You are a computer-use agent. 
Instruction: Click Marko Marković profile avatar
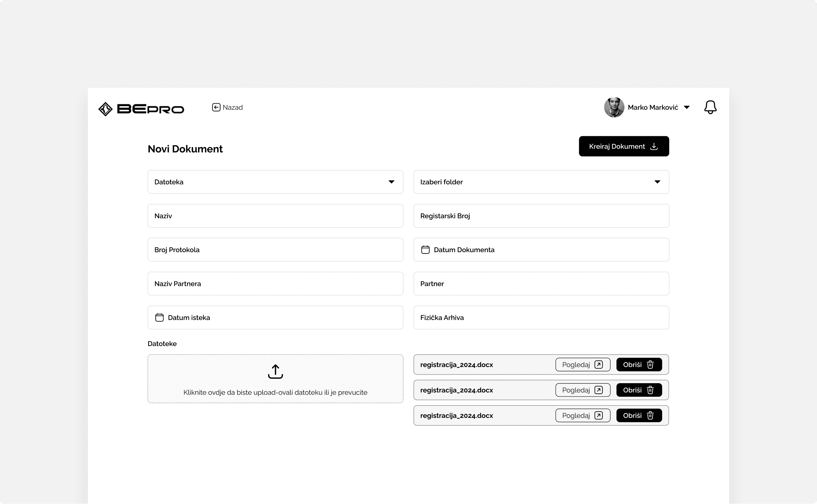point(614,107)
